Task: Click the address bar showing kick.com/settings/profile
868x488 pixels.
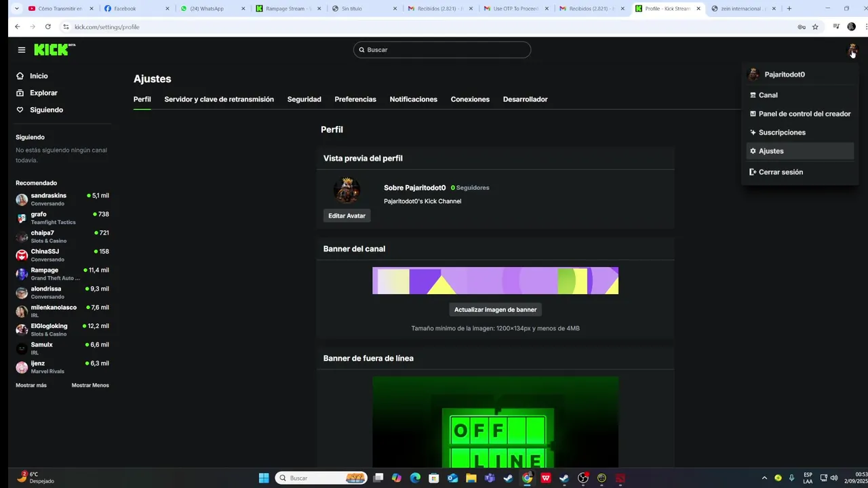Action: tap(427, 26)
